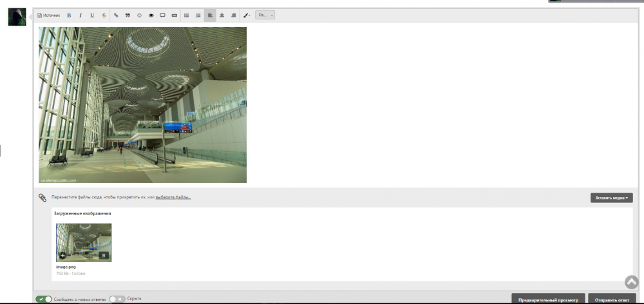Apply italic formatting

[80, 15]
